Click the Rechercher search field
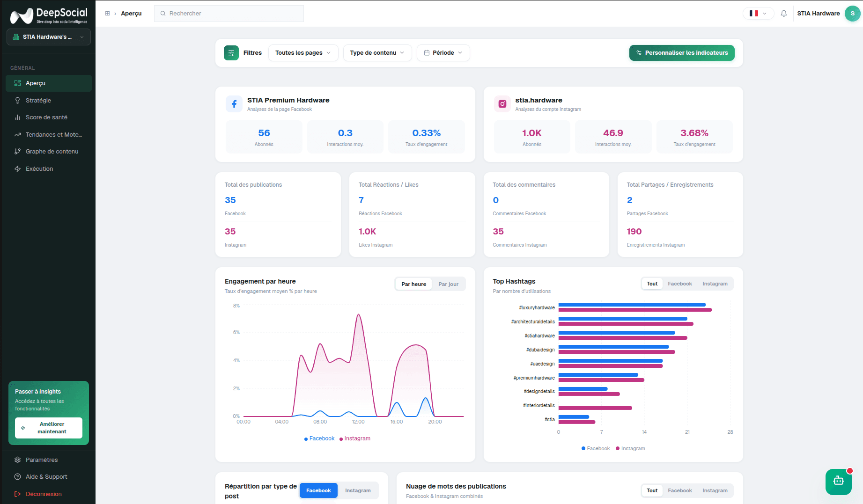Image resolution: width=863 pixels, height=504 pixels. tap(229, 14)
